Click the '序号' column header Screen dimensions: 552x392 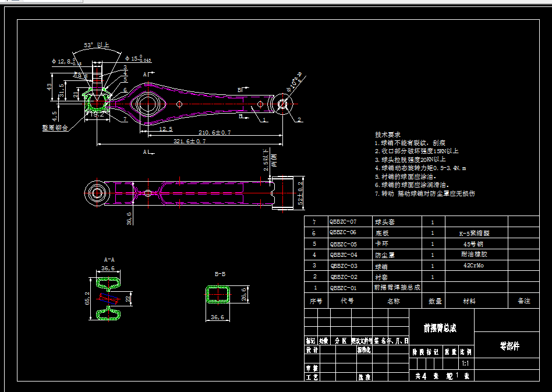point(316,301)
